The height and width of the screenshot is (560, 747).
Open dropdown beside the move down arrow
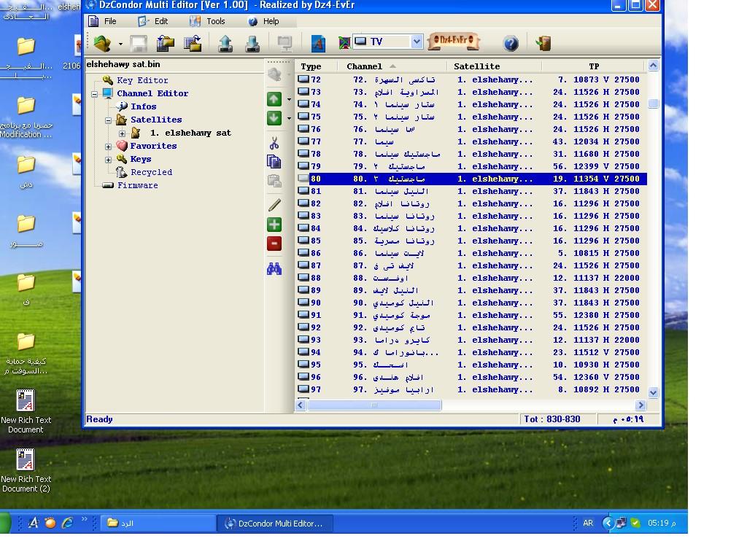289,118
